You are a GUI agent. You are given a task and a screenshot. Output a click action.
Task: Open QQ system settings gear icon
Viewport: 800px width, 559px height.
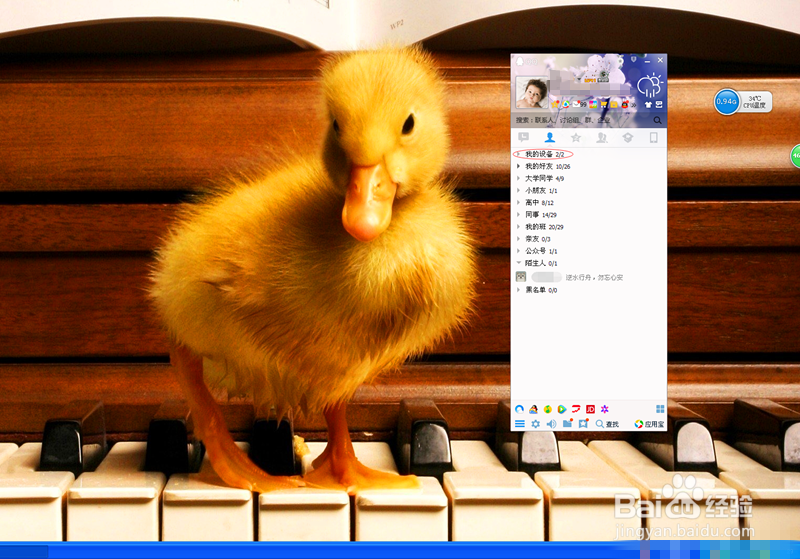click(535, 424)
